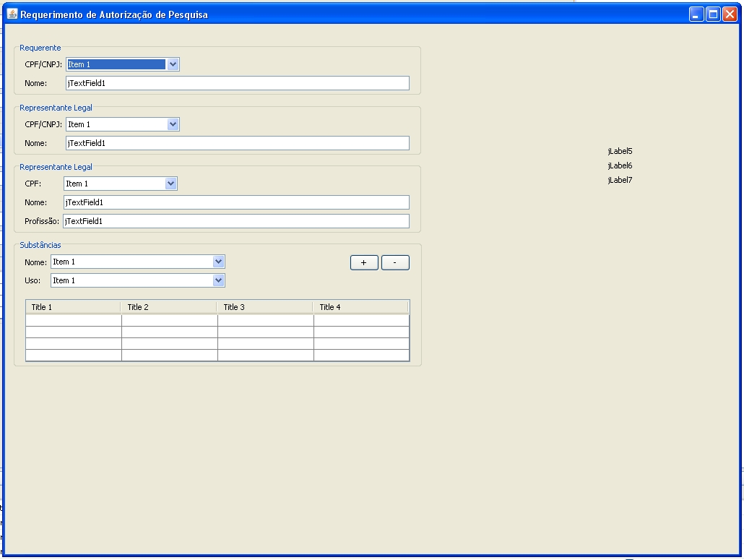The image size is (744, 560).
Task: Click the jLabel5 label
Action: pos(620,151)
